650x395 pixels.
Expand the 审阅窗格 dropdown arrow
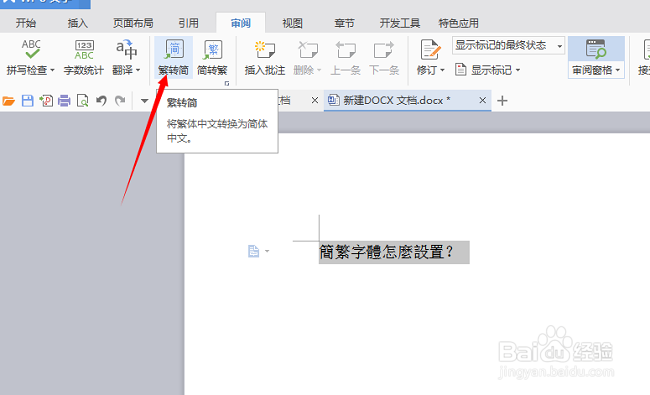click(618, 70)
